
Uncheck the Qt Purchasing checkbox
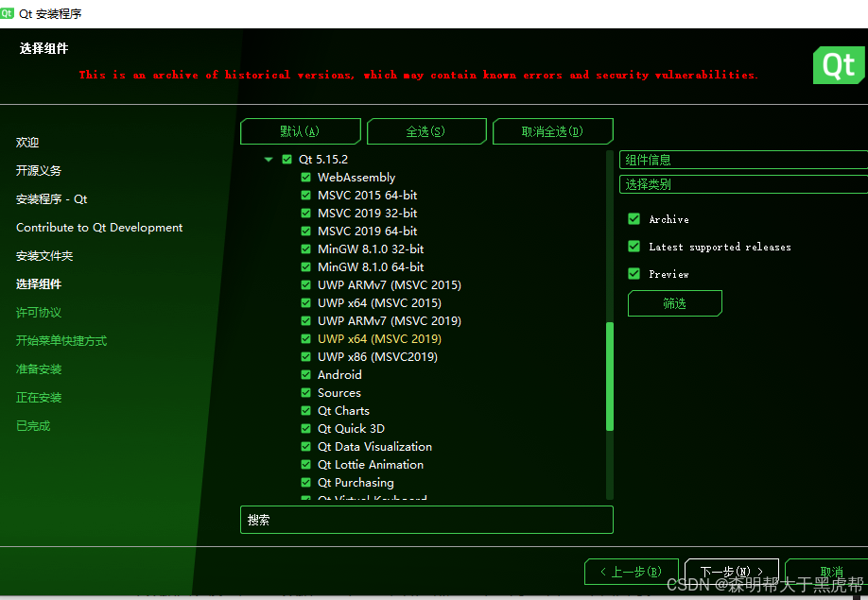(x=305, y=483)
